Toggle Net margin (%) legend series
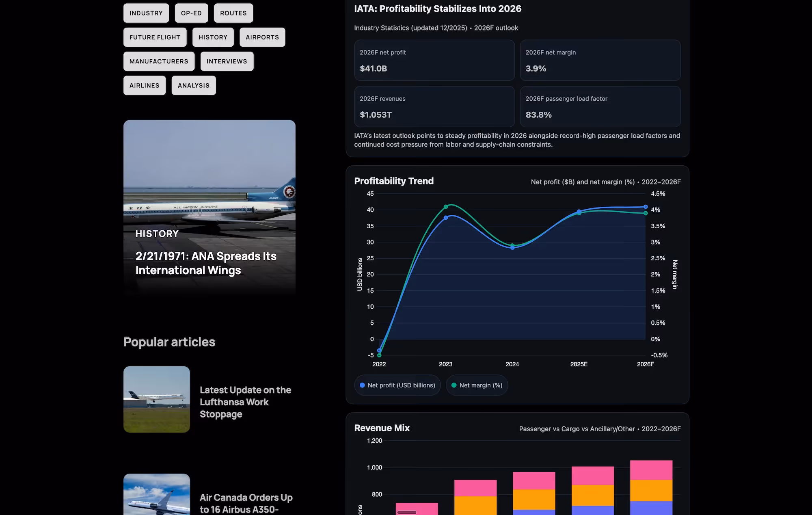812x515 pixels. tap(477, 385)
